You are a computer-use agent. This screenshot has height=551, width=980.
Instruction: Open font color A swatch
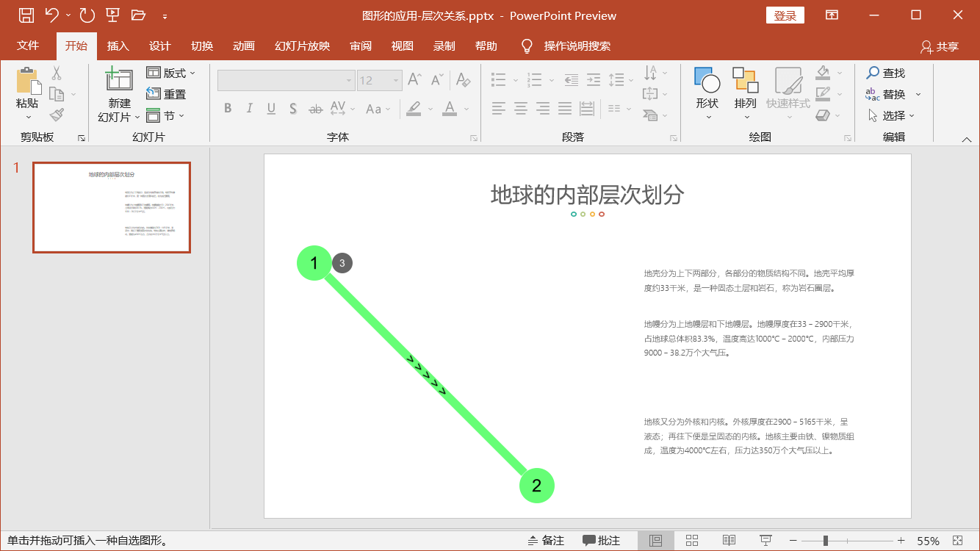pyautogui.click(x=448, y=109)
